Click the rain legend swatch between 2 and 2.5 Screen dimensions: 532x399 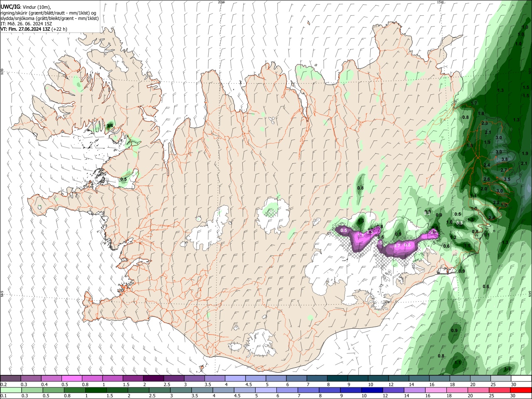[138, 390]
